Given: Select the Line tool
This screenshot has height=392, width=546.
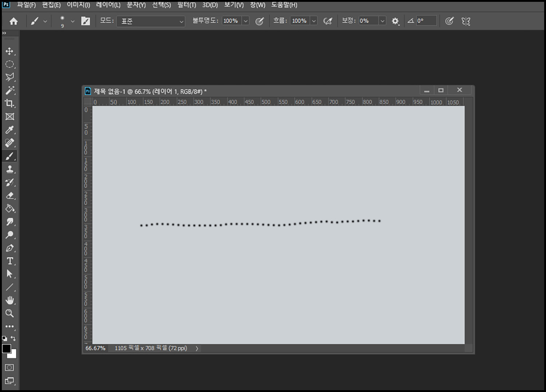Looking at the screenshot, I should coord(9,287).
